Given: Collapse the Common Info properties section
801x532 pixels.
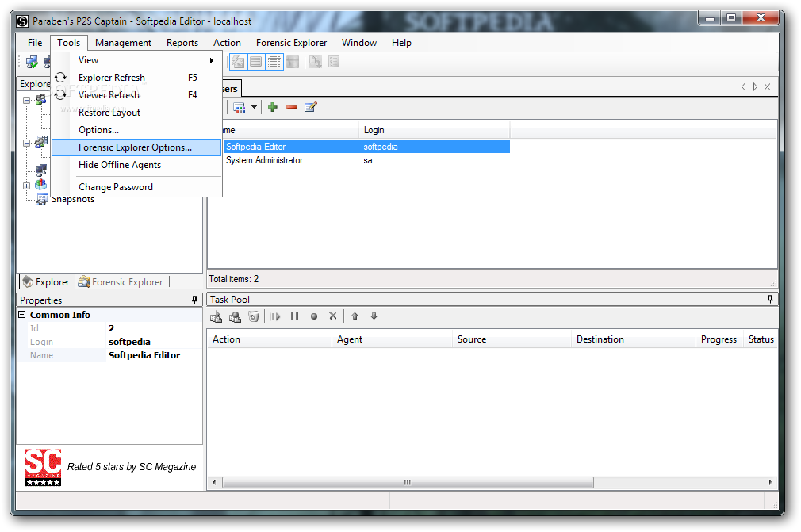Looking at the screenshot, I should point(22,315).
